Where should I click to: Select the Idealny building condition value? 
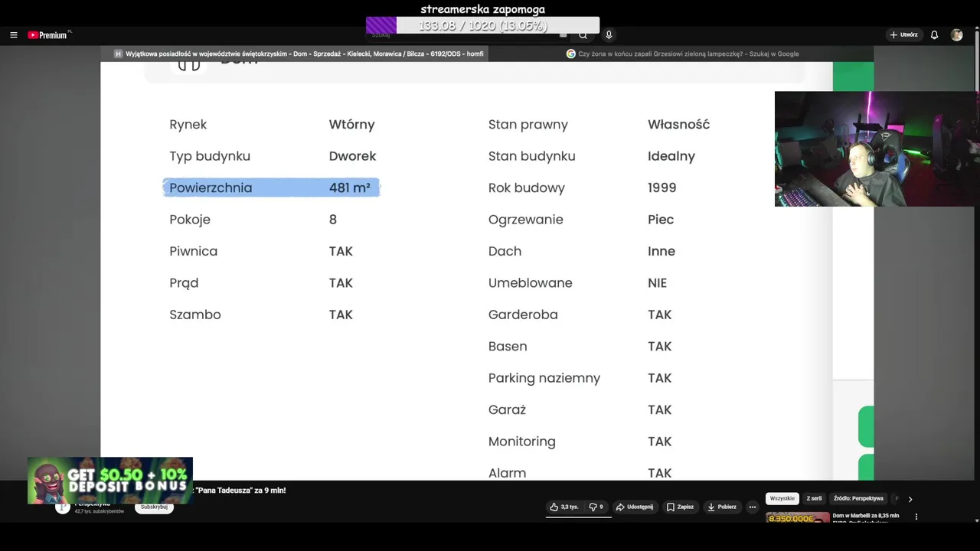pyautogui.click(x=671, y=156)
